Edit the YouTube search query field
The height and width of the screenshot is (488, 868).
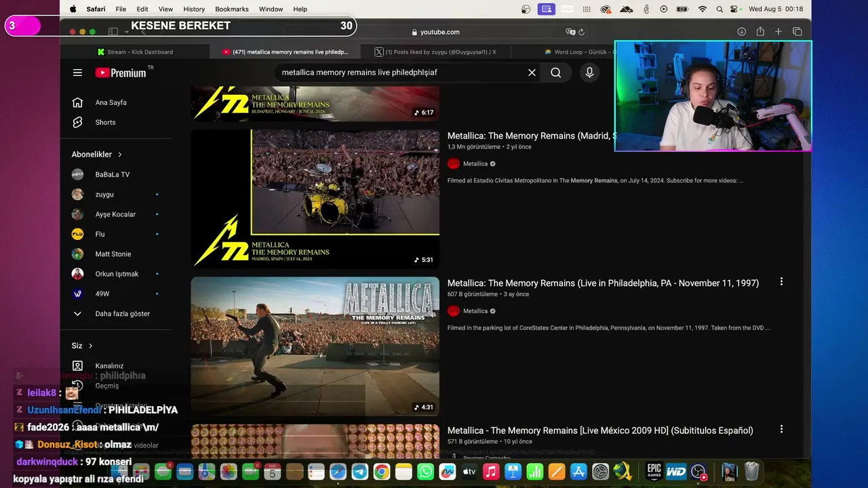click(400, 73)
